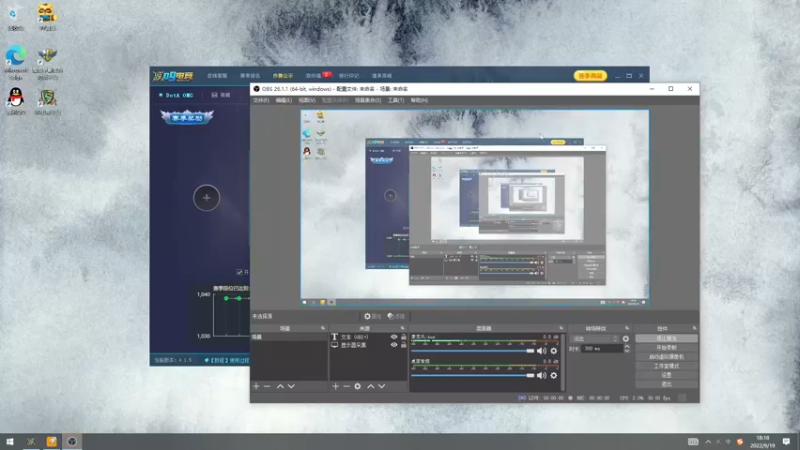Add a new scene with the plus icon
Screen dimensions: 800x450
click(x=256, y=386)
